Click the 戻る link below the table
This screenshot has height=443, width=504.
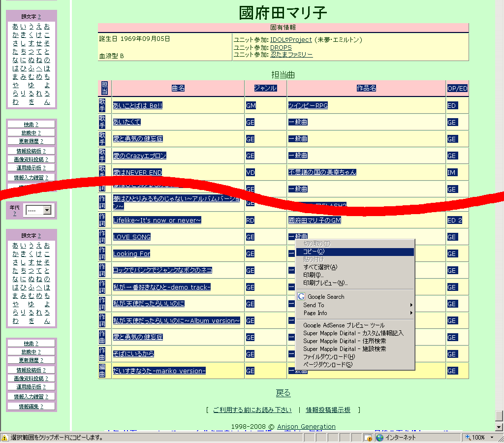283,393
